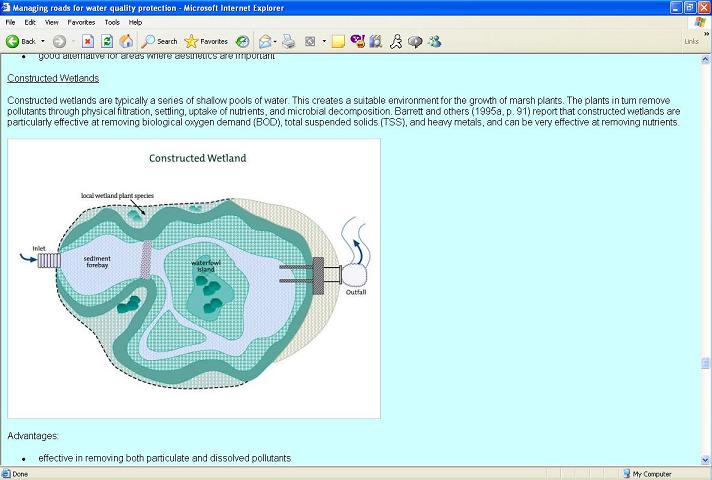The image size is (712, 480).
Task: Expand the Mail dropdown arrow
Action: pos(275,42)
